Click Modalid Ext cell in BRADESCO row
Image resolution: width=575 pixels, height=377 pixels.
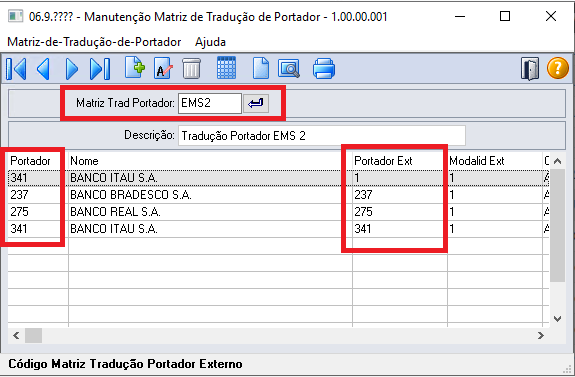click(495, 195)
